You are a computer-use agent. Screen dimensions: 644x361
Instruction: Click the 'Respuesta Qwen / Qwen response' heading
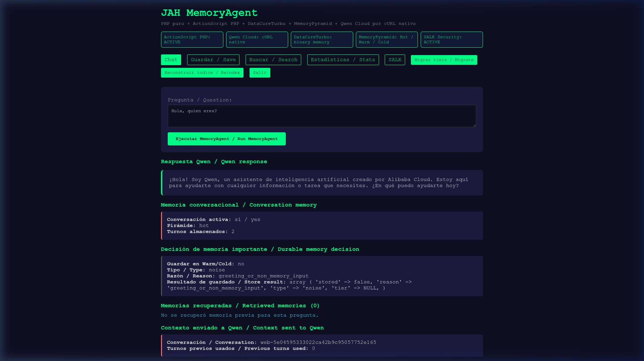(x=214, y=162)
